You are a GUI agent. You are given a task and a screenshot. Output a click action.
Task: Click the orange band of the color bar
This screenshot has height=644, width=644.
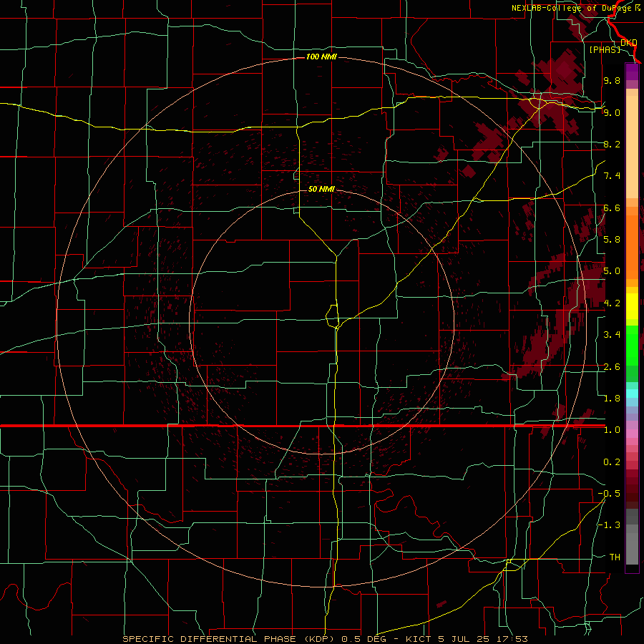pos(632,246)
